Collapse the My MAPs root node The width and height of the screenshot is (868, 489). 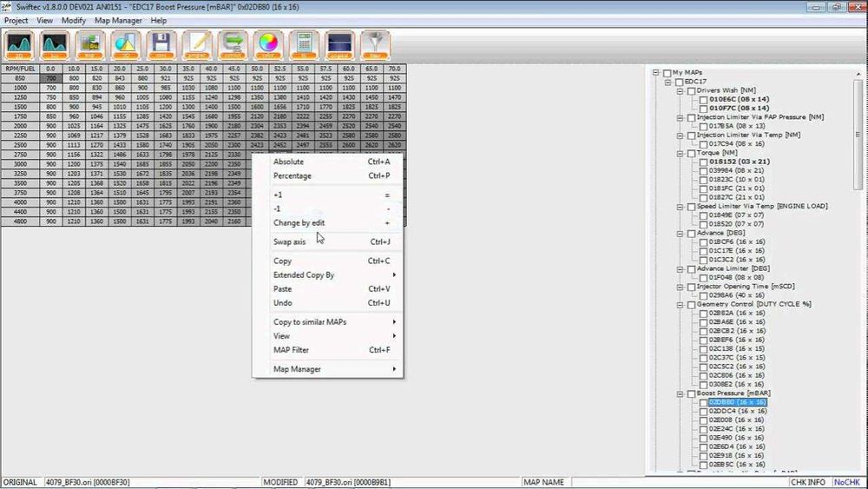click(x=656, y=73)
